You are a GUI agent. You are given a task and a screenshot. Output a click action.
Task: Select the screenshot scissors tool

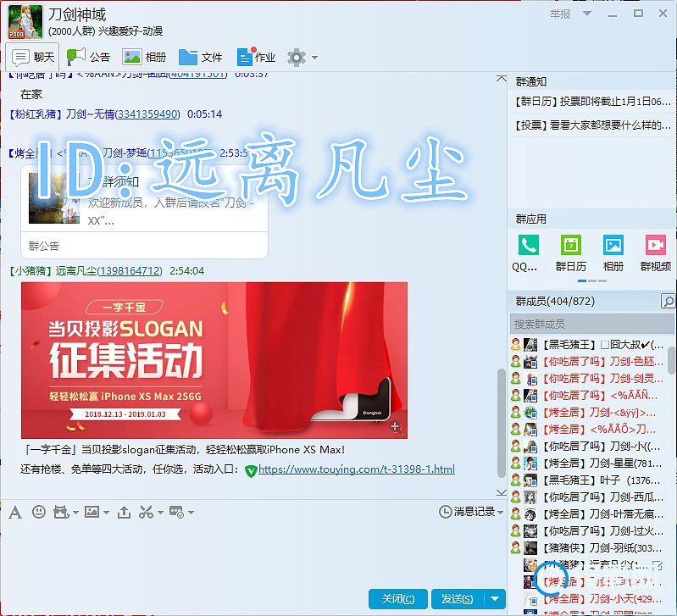[x=146, y=512]
